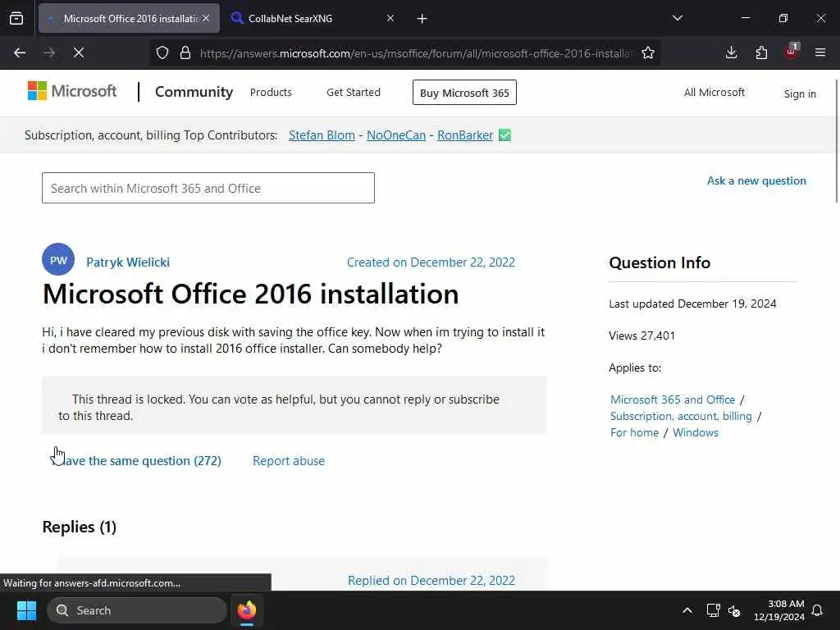Viewport: 840px width, 630px height.
Task: Go to Microsoft logo homepage
Action: click(72, 91)
